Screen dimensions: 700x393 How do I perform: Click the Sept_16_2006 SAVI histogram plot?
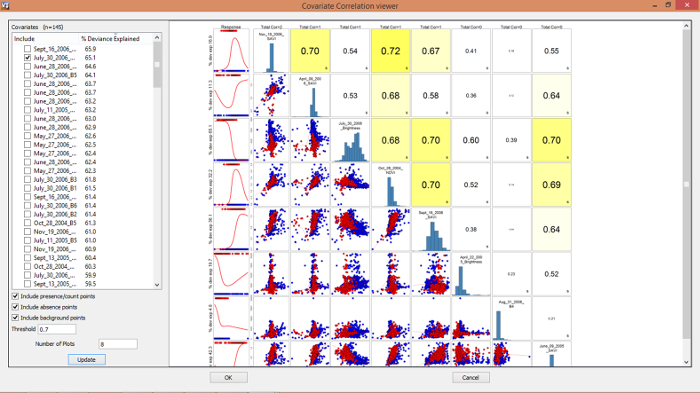pyautogui.click(x=431, y=230)
